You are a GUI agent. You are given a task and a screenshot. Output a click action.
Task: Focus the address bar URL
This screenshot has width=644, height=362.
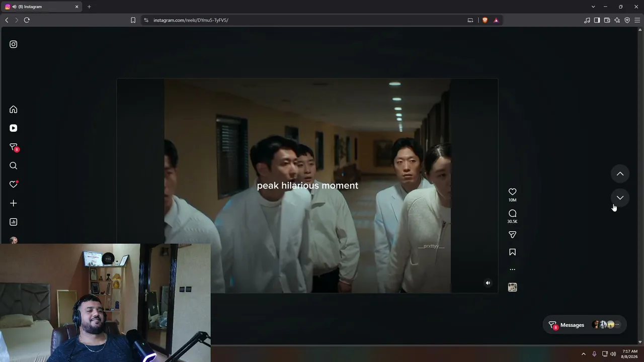click(191, 20)
